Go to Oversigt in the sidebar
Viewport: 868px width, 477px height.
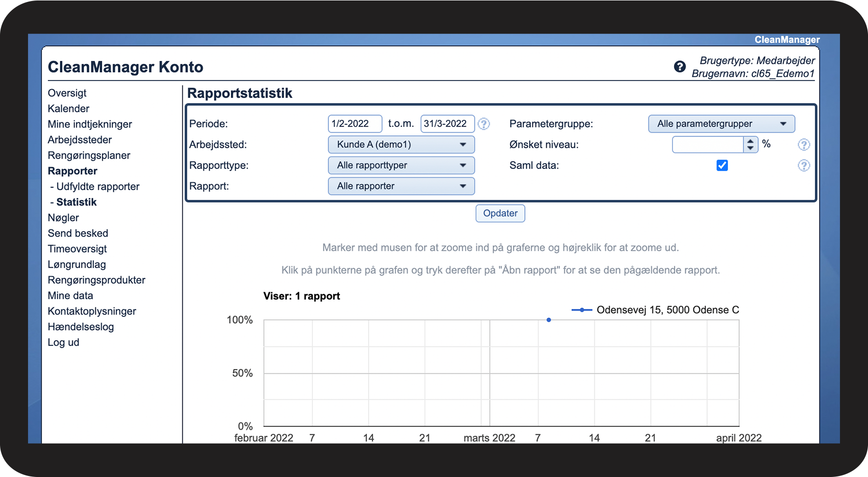[67, 93]
